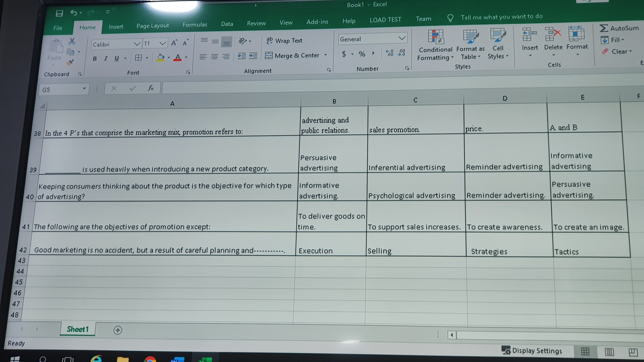Expand the General number format dropdown
Viewport: 644px width, 362px height.
[x=402, y=38]
